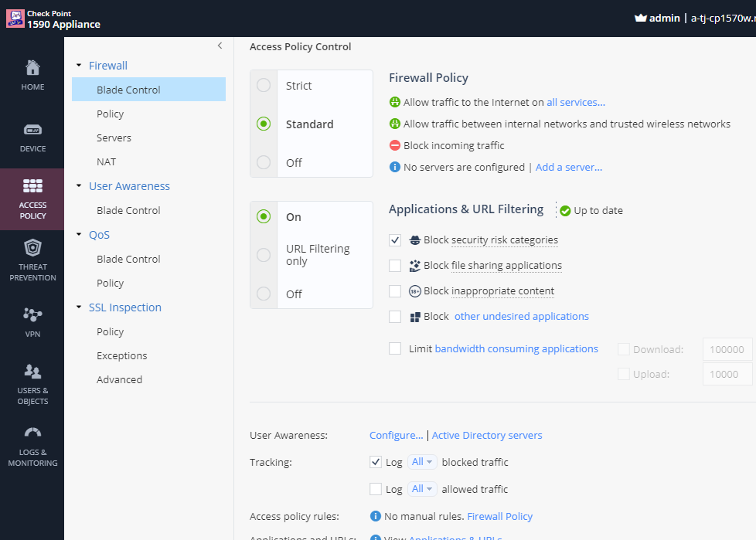Select the VPN navigation icon

coord(32,314)
